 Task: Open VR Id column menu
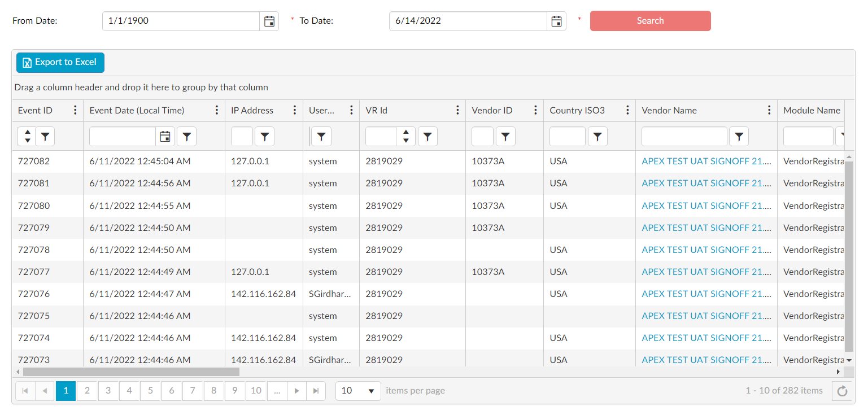point(458,110)
